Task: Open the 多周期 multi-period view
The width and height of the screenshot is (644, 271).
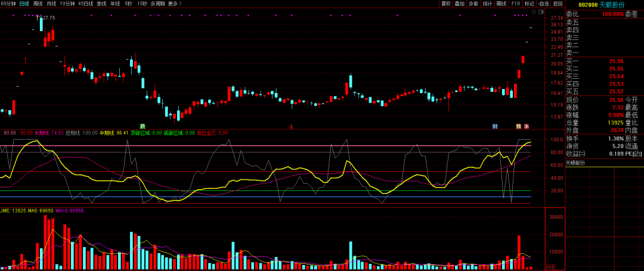Action: click(x=157, y=4)
